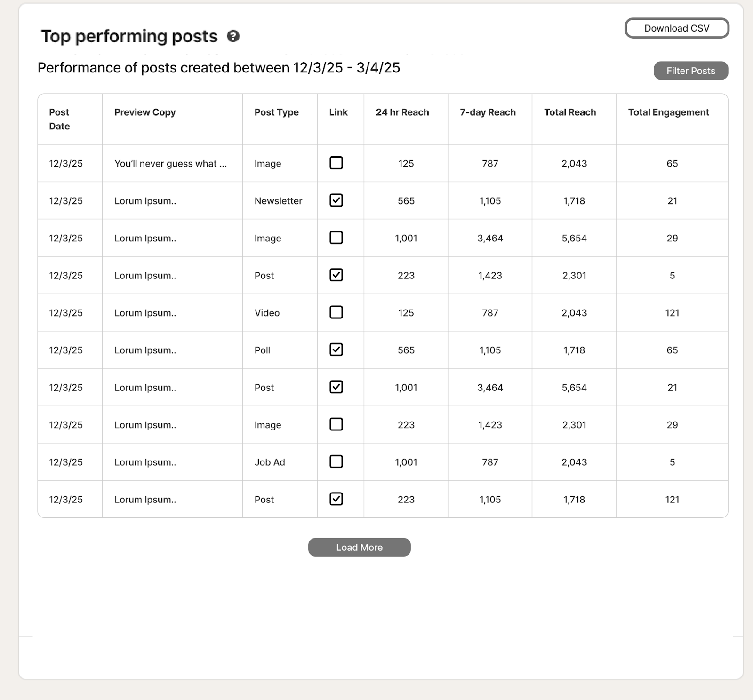Image resolution: width=753 pixels, height=700 pixels.
Task: Uncheck the Link checkbox in the Poll row
Action: (x=336, y=350)
